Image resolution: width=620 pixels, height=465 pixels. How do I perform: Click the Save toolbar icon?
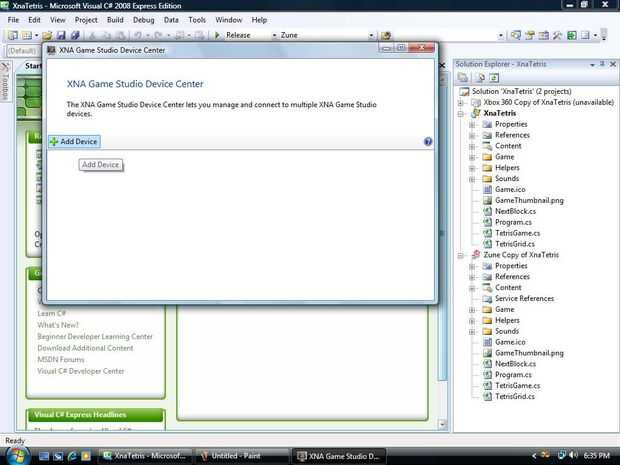pos(61,35)
